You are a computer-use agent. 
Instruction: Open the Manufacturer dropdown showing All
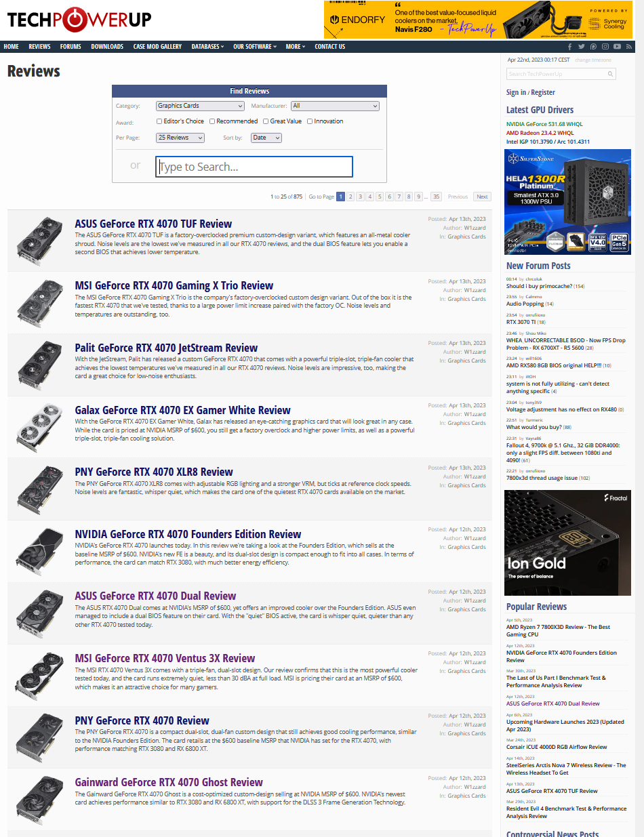(x=335, y=106)
